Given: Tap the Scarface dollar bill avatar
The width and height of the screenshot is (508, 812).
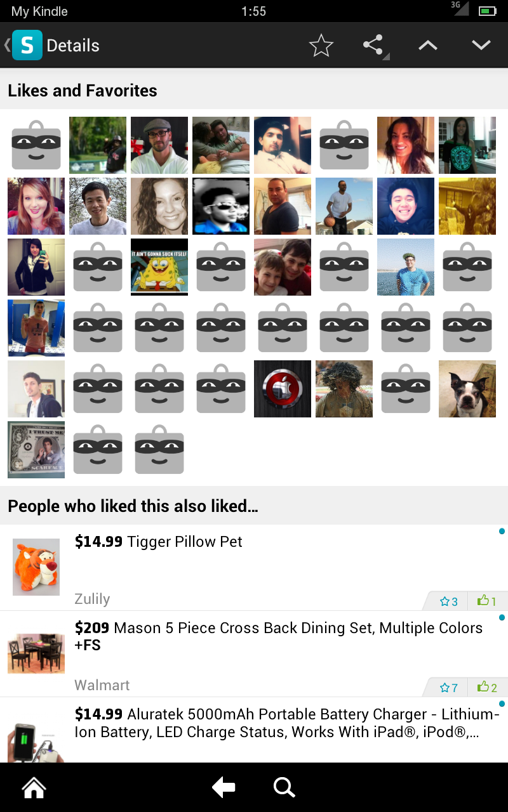Looking at the screenshot, I should (x=36, y=450).
